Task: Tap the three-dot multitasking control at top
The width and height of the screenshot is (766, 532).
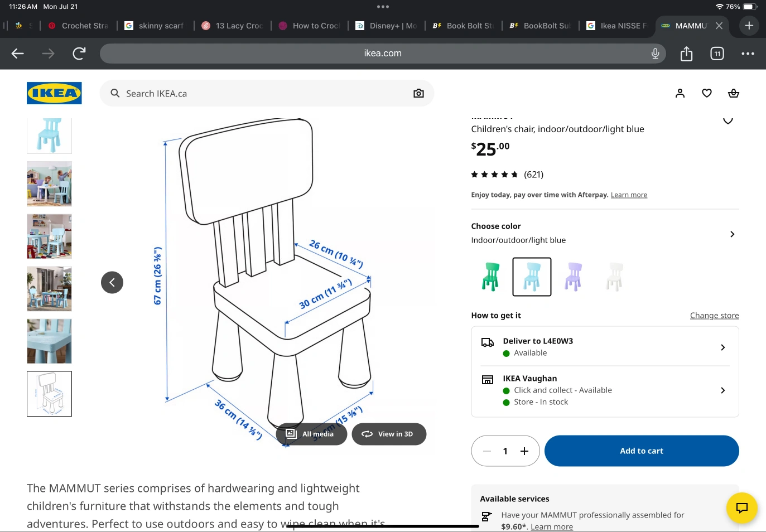Action: 383,7
